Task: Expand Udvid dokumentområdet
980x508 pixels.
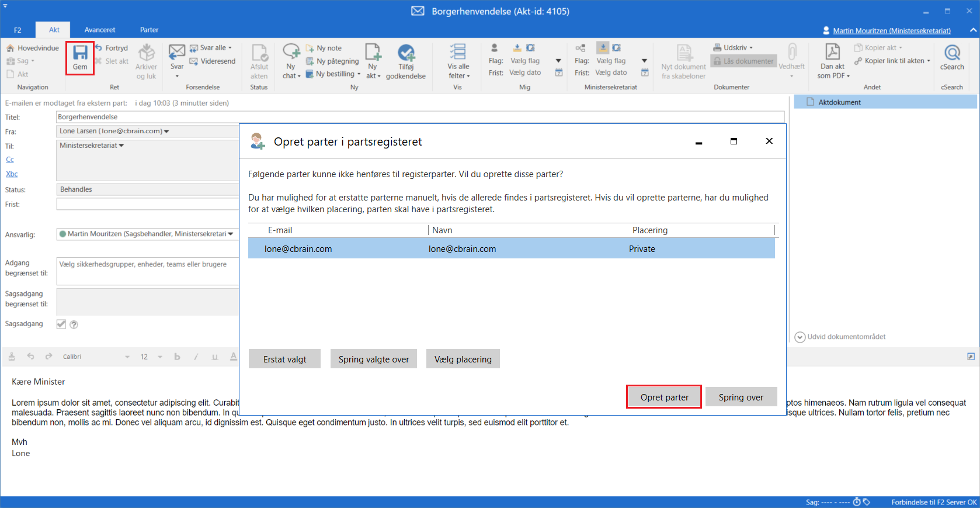Action: [840, 337]
